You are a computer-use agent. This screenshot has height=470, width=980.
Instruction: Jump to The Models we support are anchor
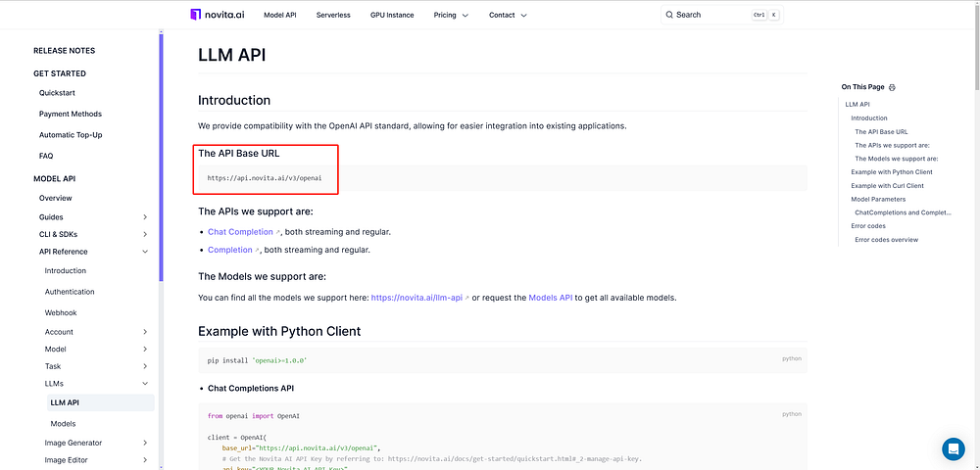tap(897, 159)
